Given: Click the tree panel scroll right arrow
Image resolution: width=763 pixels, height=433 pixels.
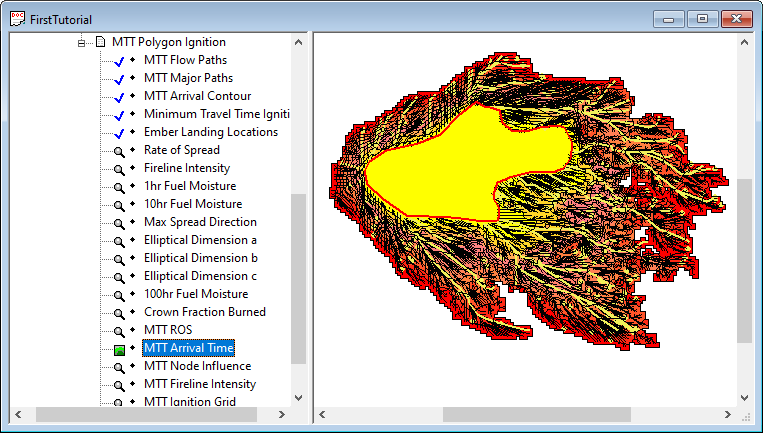Looking at the screenshot, I should (282, 415).
